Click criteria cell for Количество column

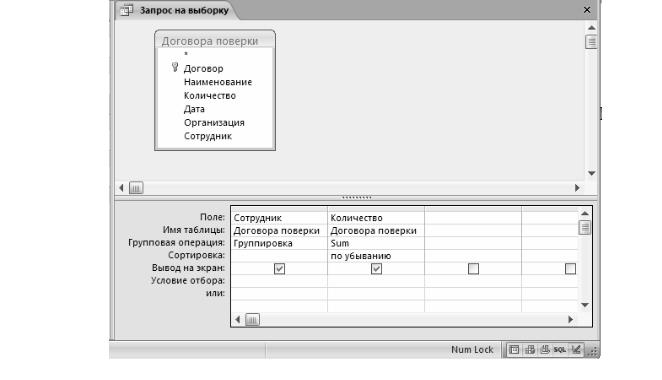pos(376,281)
